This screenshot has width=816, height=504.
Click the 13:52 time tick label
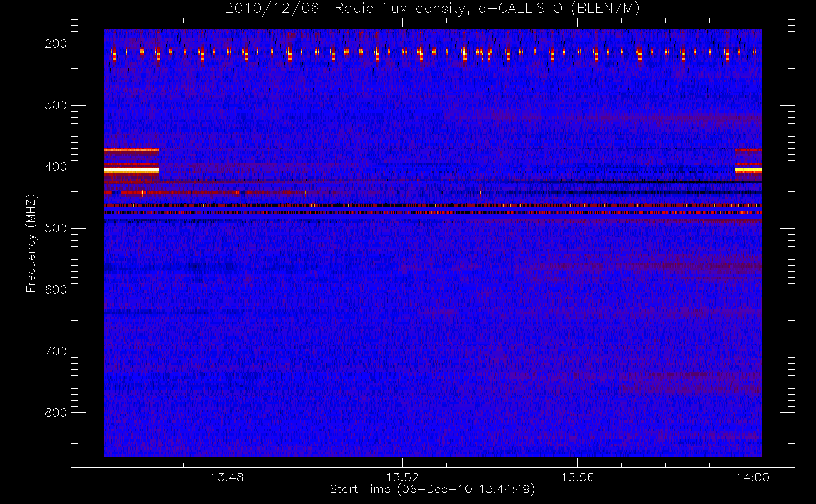click(402, 477)
